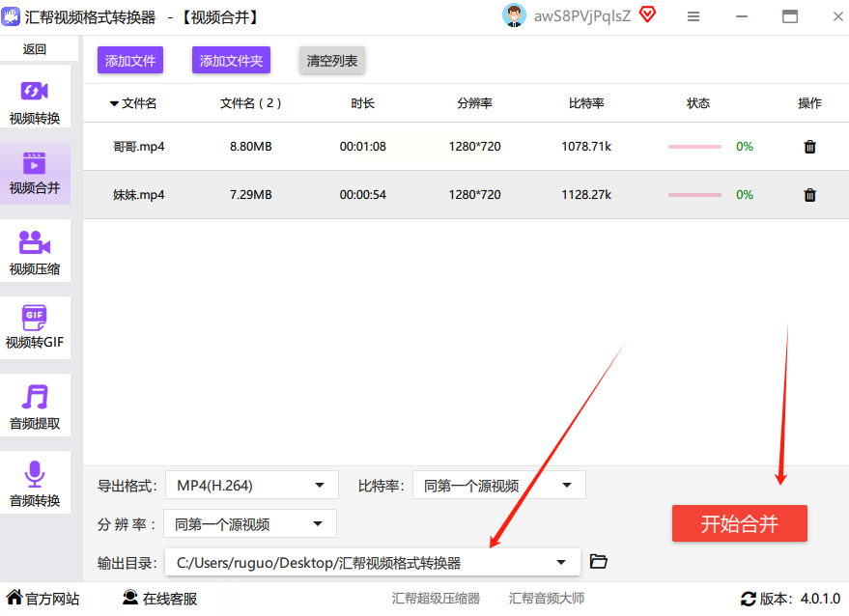Screen dimensions: 849x616
Task: Click the username awS8PVjPqlsZ
Action: pos(582,16)
